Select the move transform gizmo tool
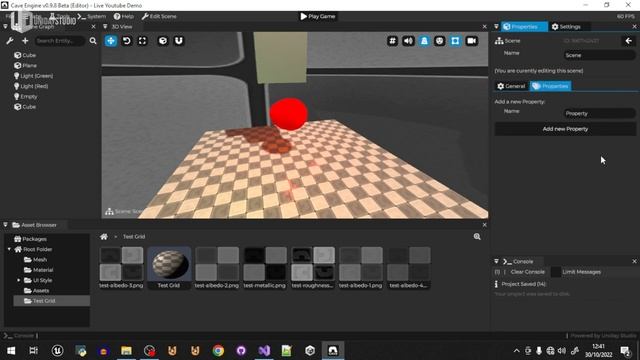The width and height of the screenshot is (640, 360). 111,41
